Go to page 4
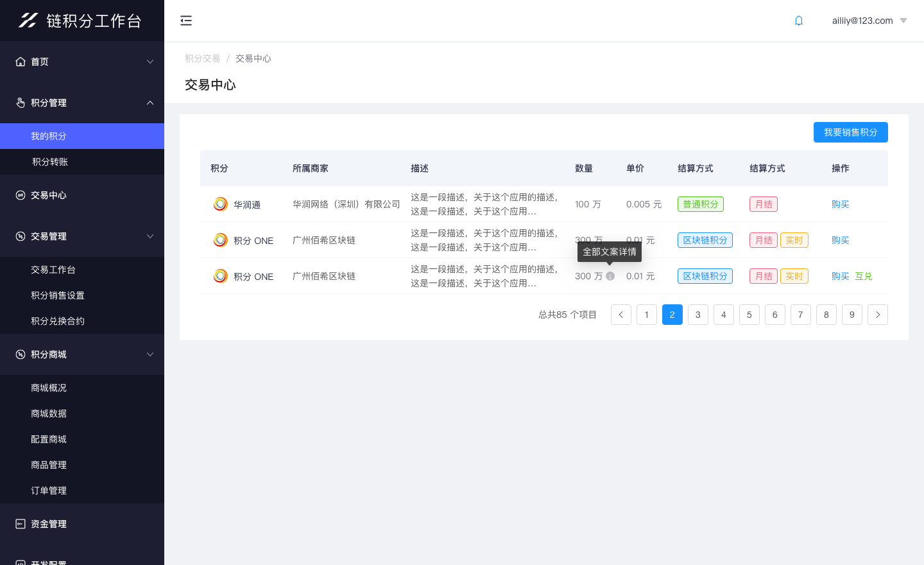 [x=724, y=315]
